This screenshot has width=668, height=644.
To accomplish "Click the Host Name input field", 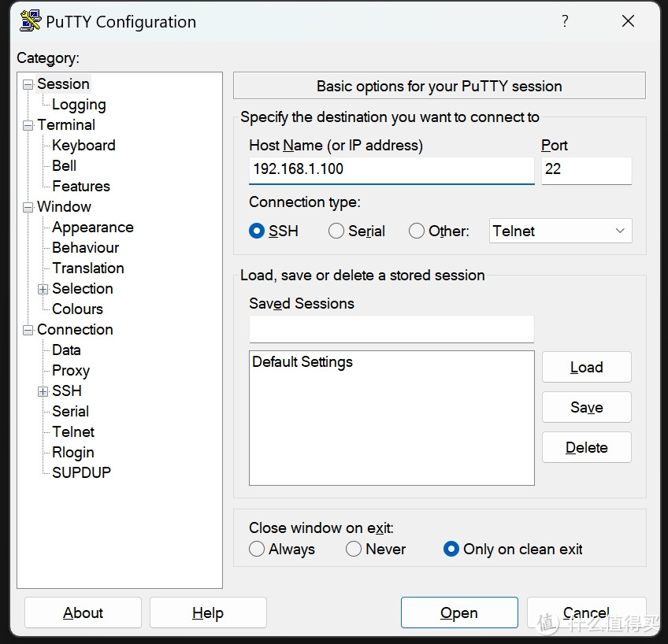I will click(391, 169).
